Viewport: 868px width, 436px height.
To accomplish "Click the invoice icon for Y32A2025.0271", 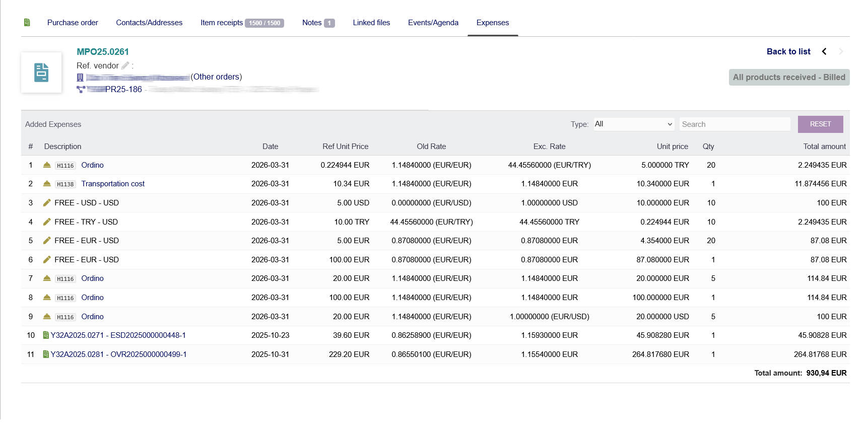I will point(46,335).
